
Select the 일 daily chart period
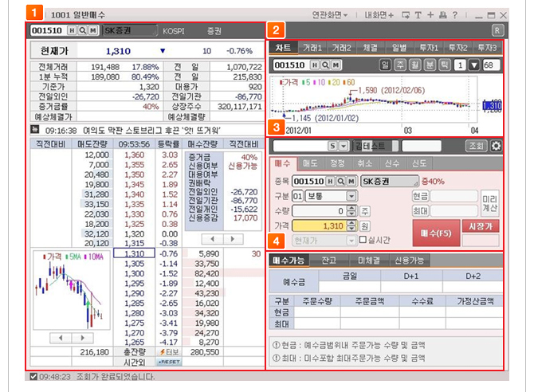tap(385, 65)
